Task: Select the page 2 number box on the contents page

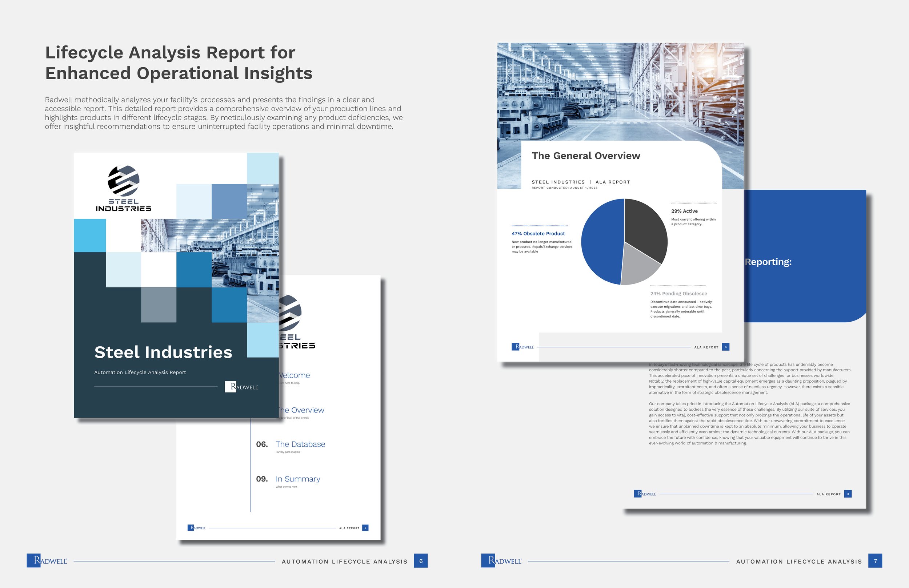Action: pos(365,528)
